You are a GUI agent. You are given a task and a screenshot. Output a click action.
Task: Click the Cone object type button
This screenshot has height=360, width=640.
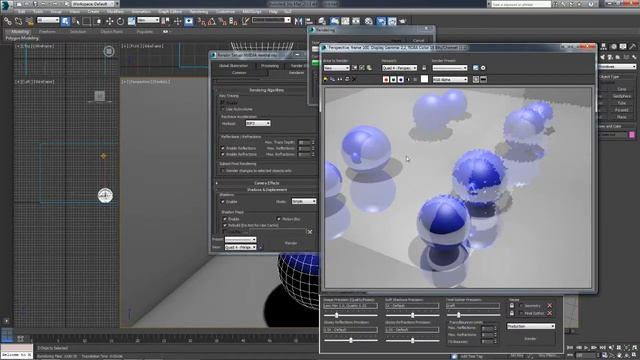tap(622, 89)
